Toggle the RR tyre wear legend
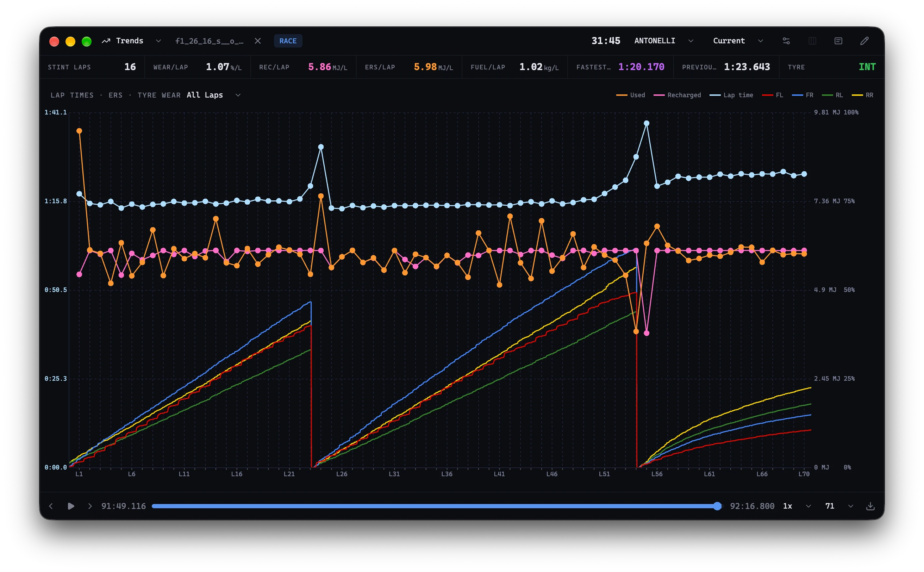 [x=862, y=95]
